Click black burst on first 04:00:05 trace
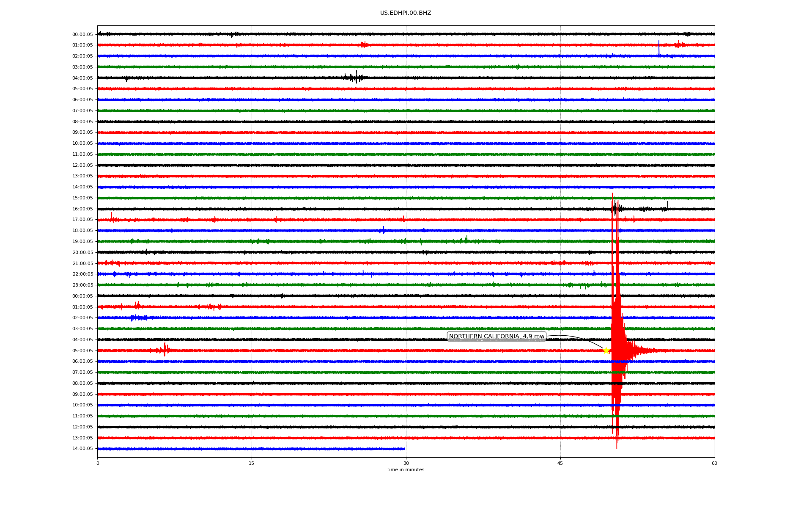This screenshot has width=812, height=508. click(355, 77)
